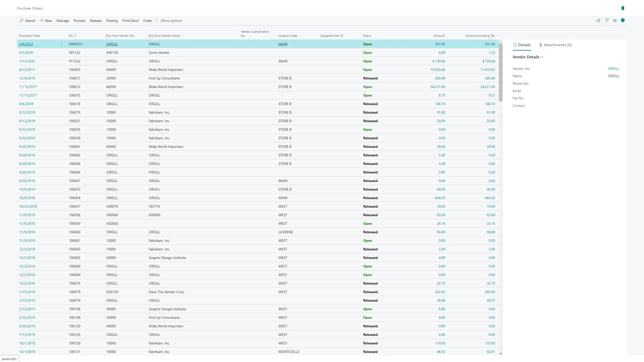The image size is (644, 362).
Task: Click the Search magnifier icon
Action: (x=21, y=20)
